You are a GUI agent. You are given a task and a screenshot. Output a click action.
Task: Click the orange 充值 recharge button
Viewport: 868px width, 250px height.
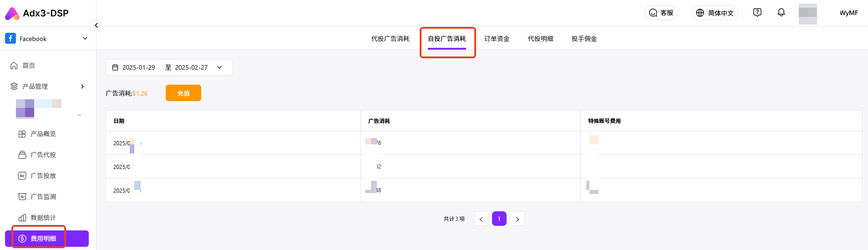[x=183, y=93]
